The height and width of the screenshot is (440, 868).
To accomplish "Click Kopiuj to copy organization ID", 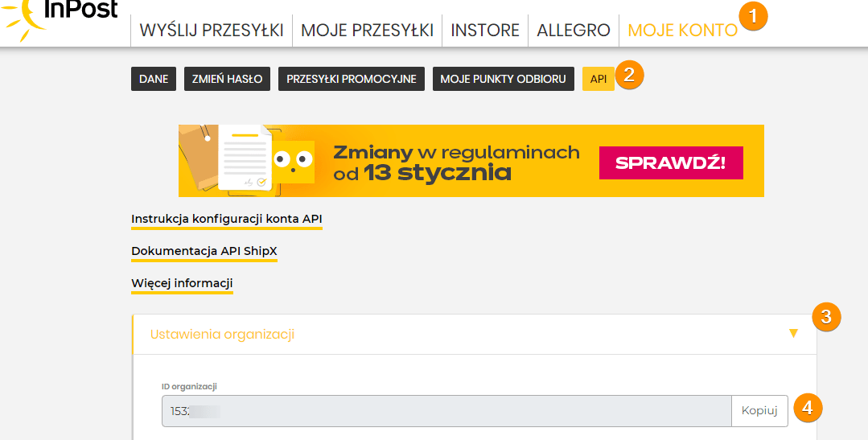I will (x=759, y=411).
